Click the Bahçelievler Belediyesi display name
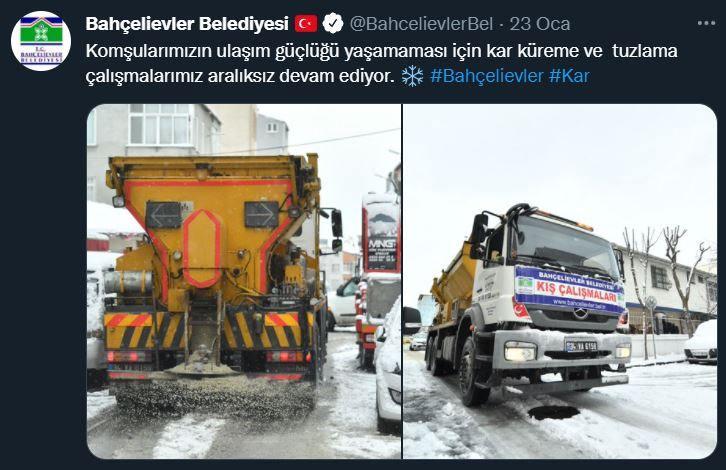Image resolution: width=726 pixels, height=470 pixels. click(187, 24)
